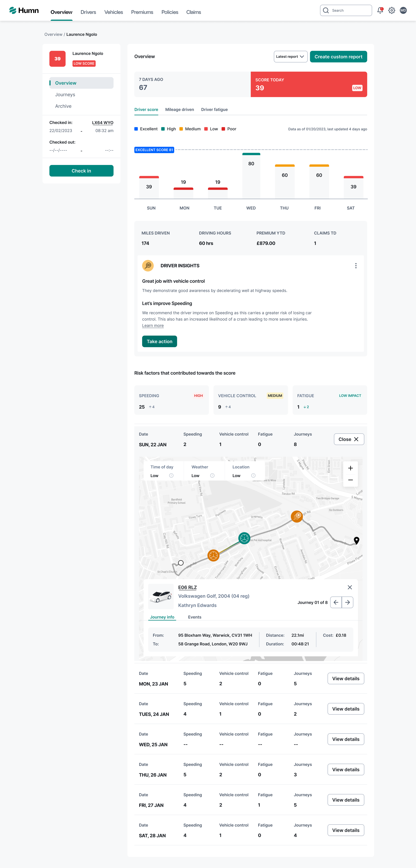The width and height of the screenshot is (416, 868).
Task: Open the Events tab in journey card
Action: 194,617
